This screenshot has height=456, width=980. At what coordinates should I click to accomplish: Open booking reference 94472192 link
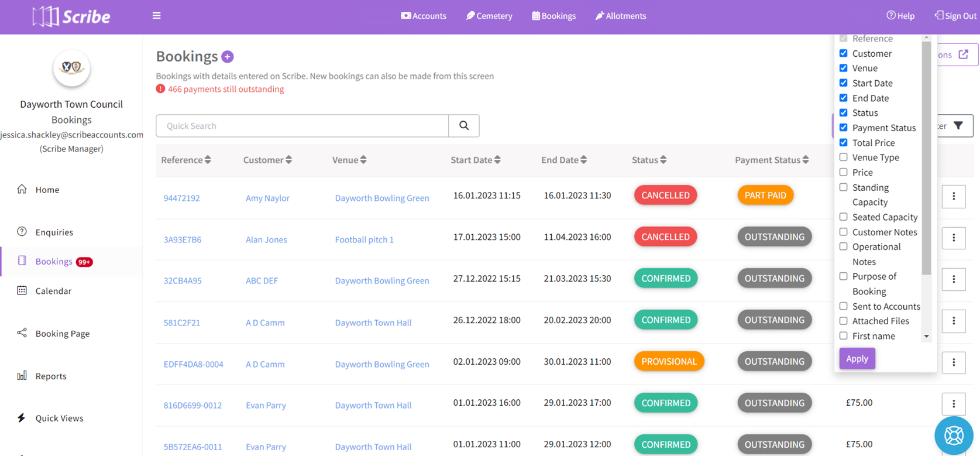tap(181, 198)
